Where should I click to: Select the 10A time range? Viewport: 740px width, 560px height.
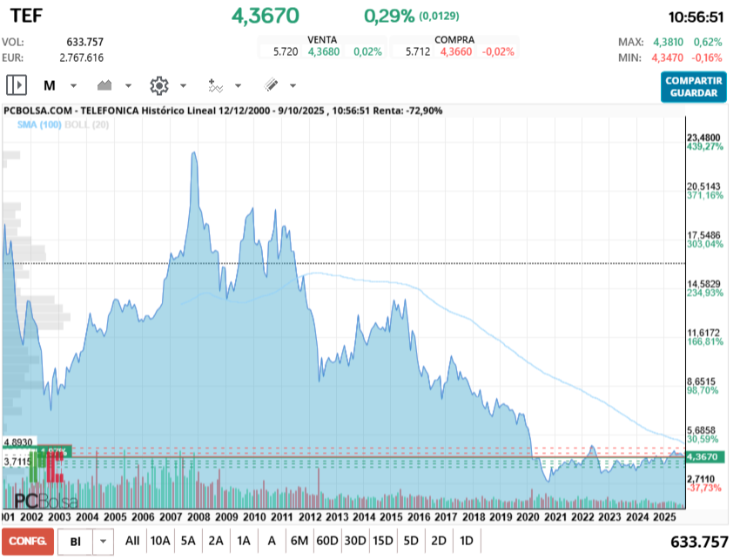click(x=159, y=540)
